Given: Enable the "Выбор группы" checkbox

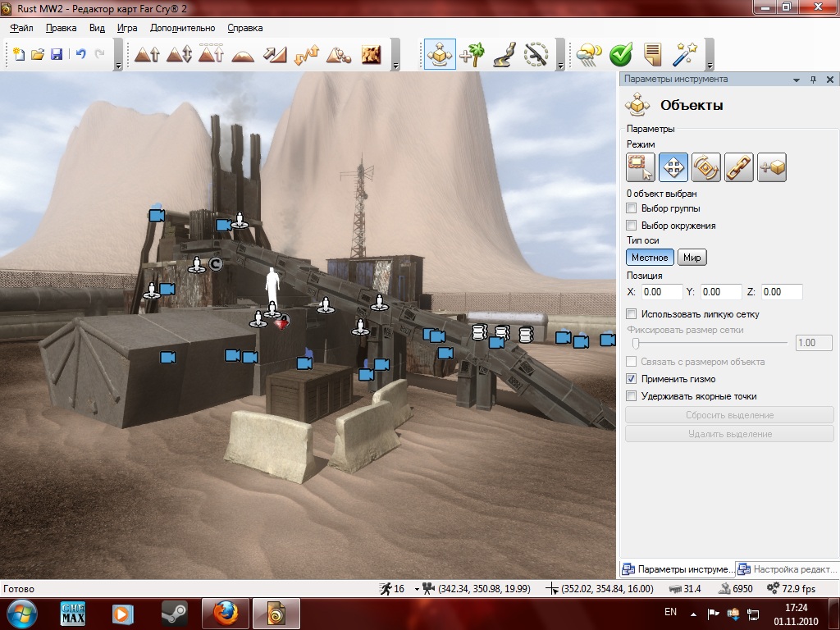Looking at the screenshot, I should 632,208.
